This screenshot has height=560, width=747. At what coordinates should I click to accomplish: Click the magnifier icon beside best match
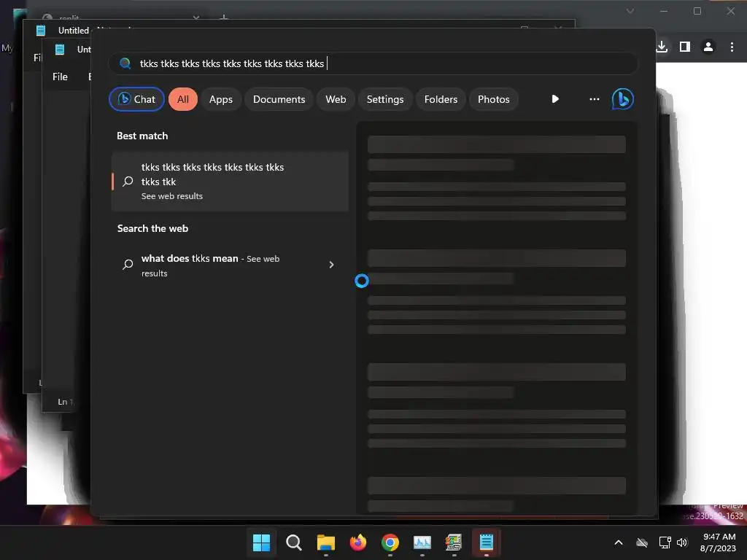[x=128, y=182]
